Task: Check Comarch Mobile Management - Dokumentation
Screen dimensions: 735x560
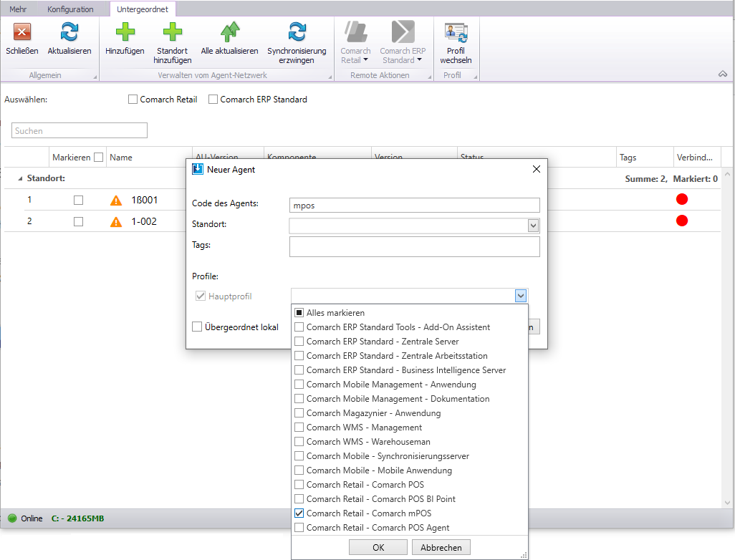Action: tap(299, 398)
